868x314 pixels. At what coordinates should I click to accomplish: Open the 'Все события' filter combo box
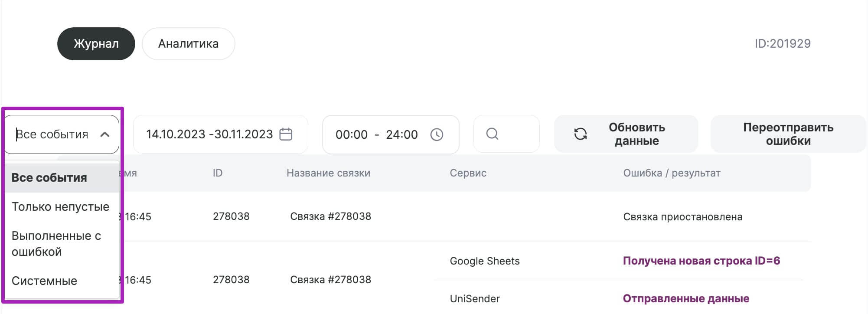coord(62,134)
